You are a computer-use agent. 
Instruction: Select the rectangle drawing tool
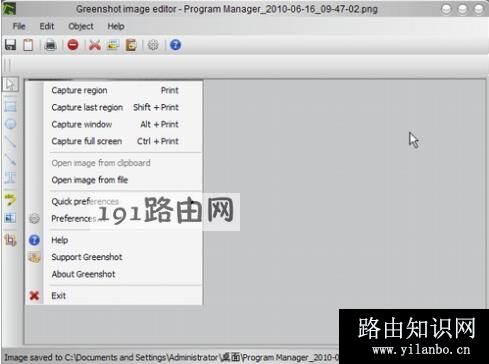click(10, 106)
